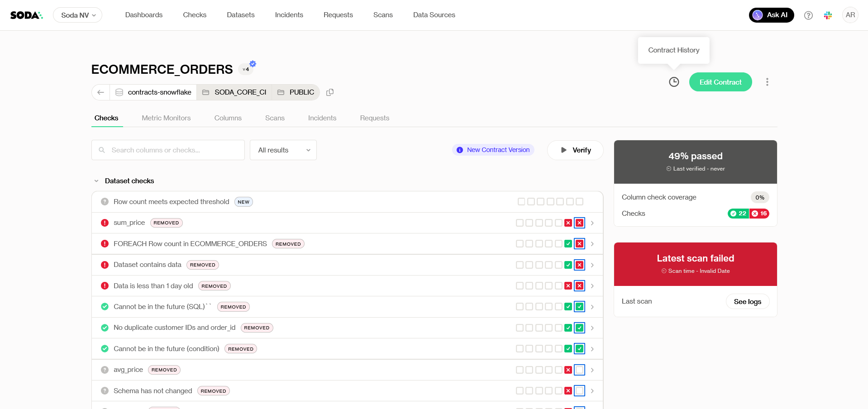Collapse the Dataset checks section
This screenshot has width=868, height=409.
96,181
